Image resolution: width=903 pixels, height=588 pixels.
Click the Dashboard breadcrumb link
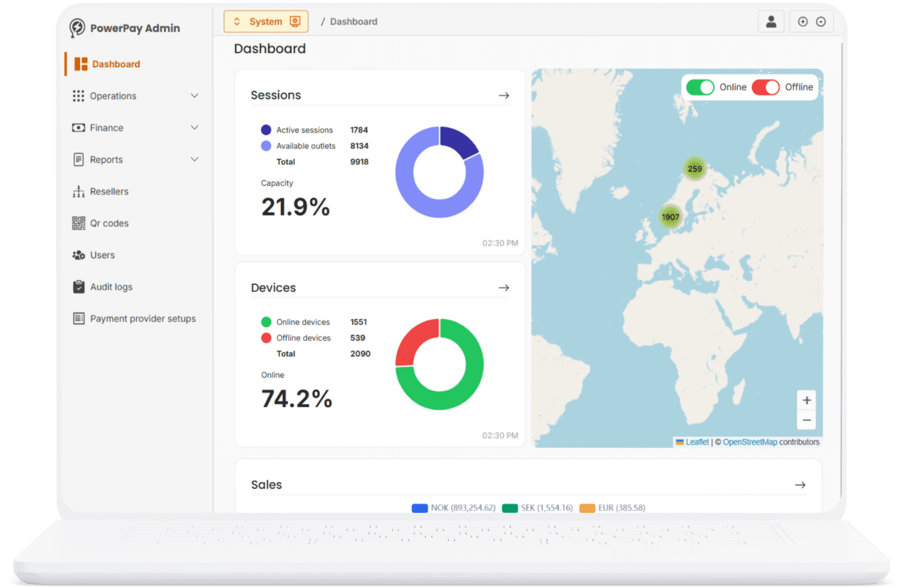[x=354, y=22]
